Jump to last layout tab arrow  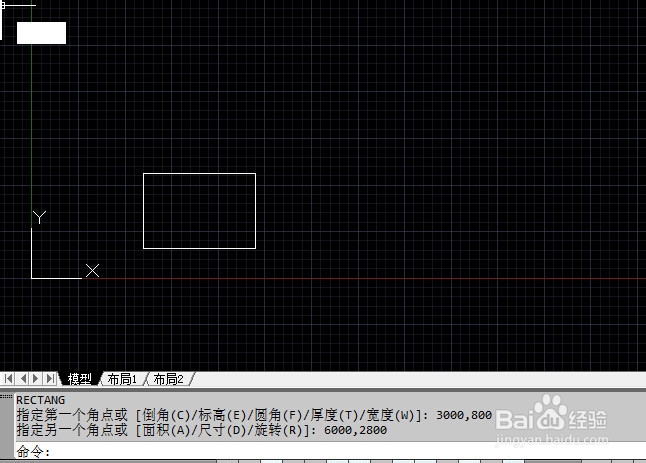click(50, 379)
